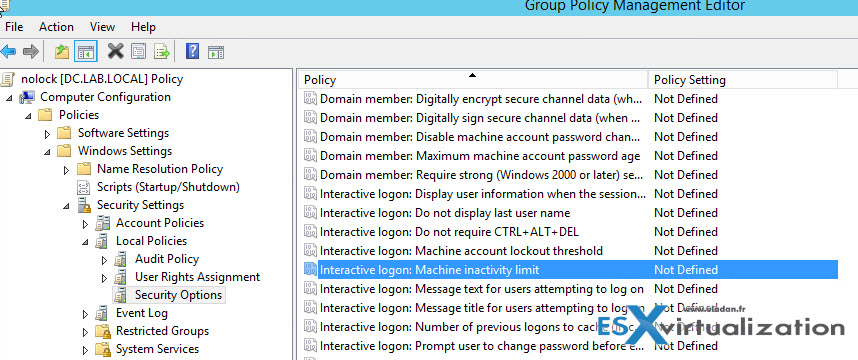Select the Windows Settings tree item
The image size is (858, 360).
pos(125,151)
